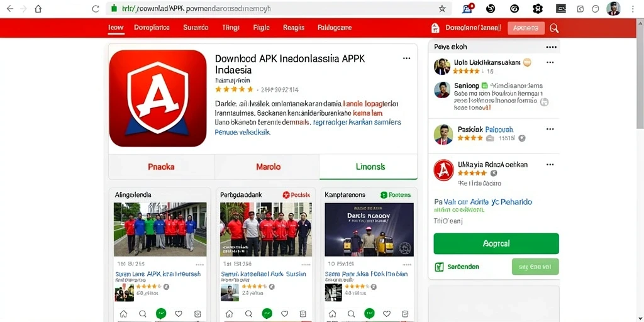Screen dimensions: 644x322
Task: Open the browser three-dot menu
Action: 633,9
